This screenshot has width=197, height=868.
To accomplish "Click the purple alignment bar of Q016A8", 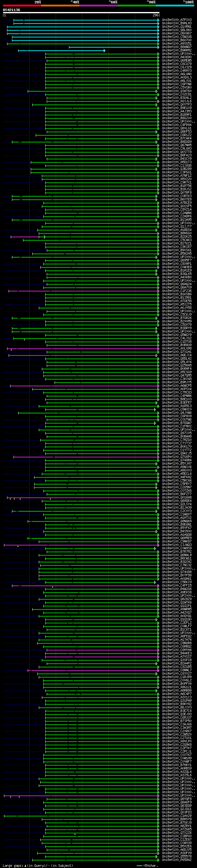I will (x=83, y=497).
